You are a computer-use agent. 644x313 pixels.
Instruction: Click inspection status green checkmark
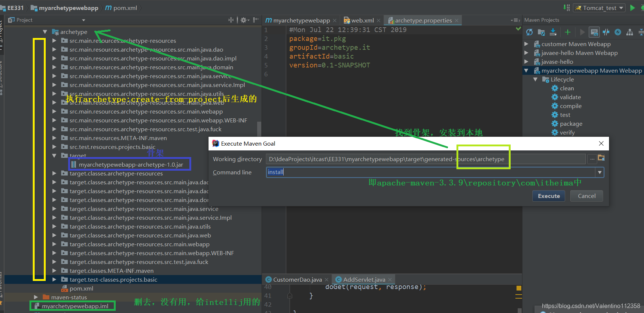518,29
